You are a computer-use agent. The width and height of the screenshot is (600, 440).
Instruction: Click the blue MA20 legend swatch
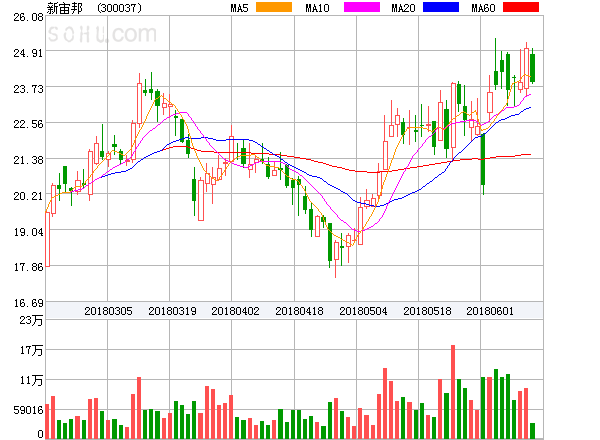(x=441, y=7)
